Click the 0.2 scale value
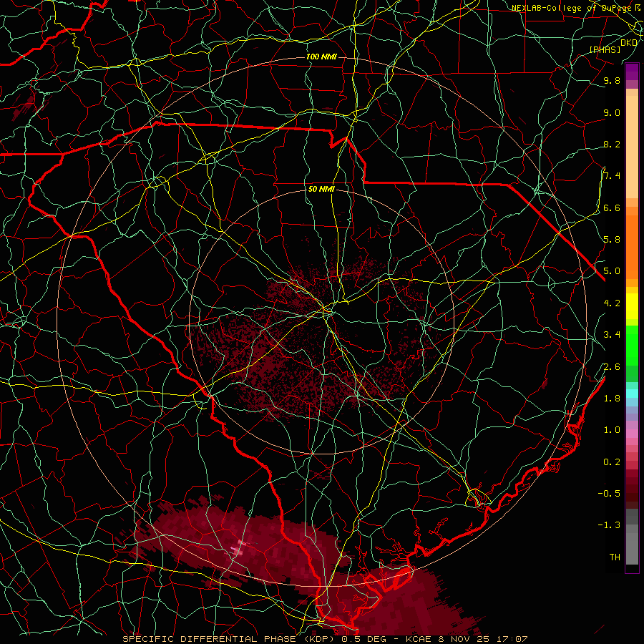This screenshot has height=644, width=644. point(612,462)
